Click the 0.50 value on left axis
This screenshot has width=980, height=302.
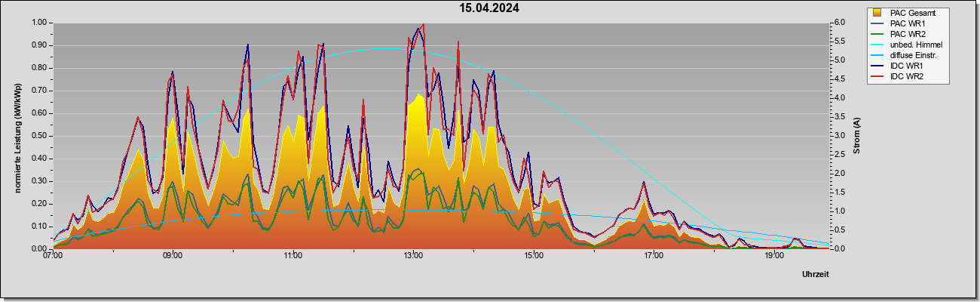40,136
